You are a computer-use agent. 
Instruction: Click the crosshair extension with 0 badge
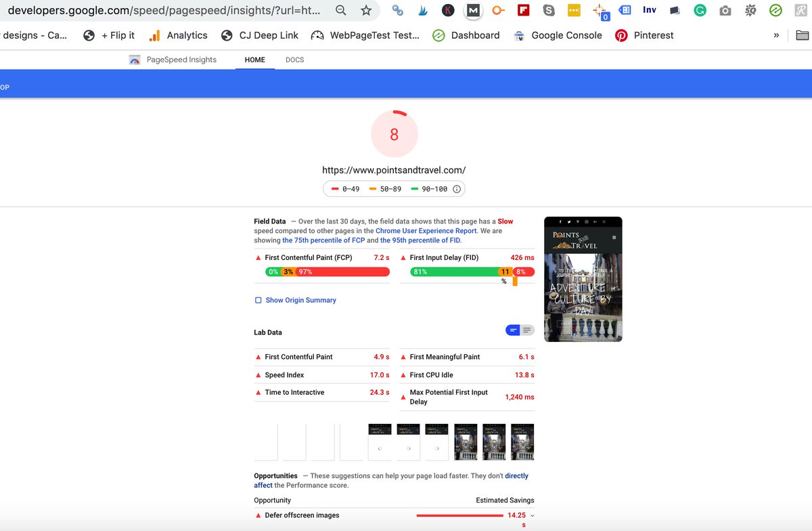[600, 12]
